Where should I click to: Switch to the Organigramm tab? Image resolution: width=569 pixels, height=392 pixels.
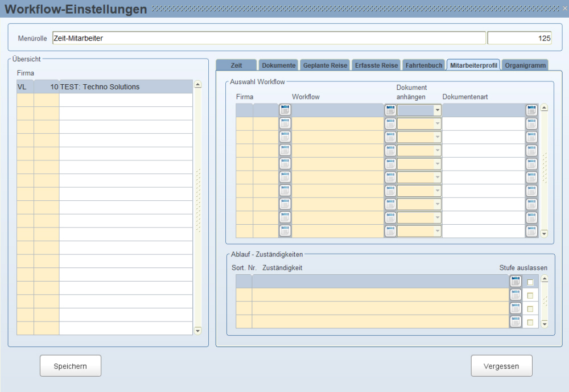(x=525, y=65)
